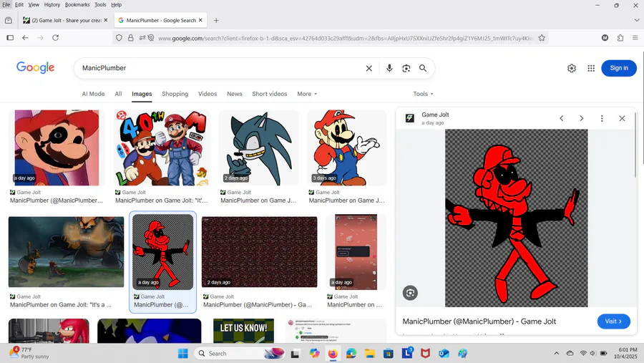List all tabs with the chevron button

point(636,20)
